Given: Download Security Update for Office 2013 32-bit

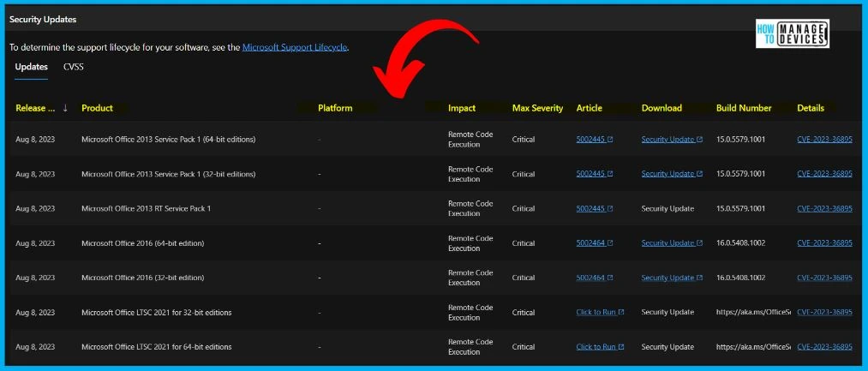Looking at the screenshot, I should point(672,174).
